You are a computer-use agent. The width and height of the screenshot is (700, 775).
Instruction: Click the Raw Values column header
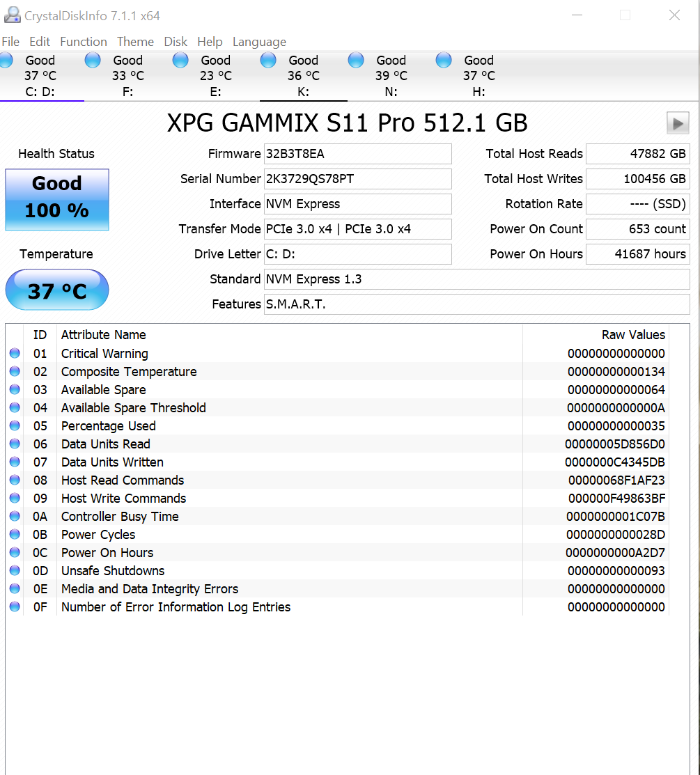[596, 335]
